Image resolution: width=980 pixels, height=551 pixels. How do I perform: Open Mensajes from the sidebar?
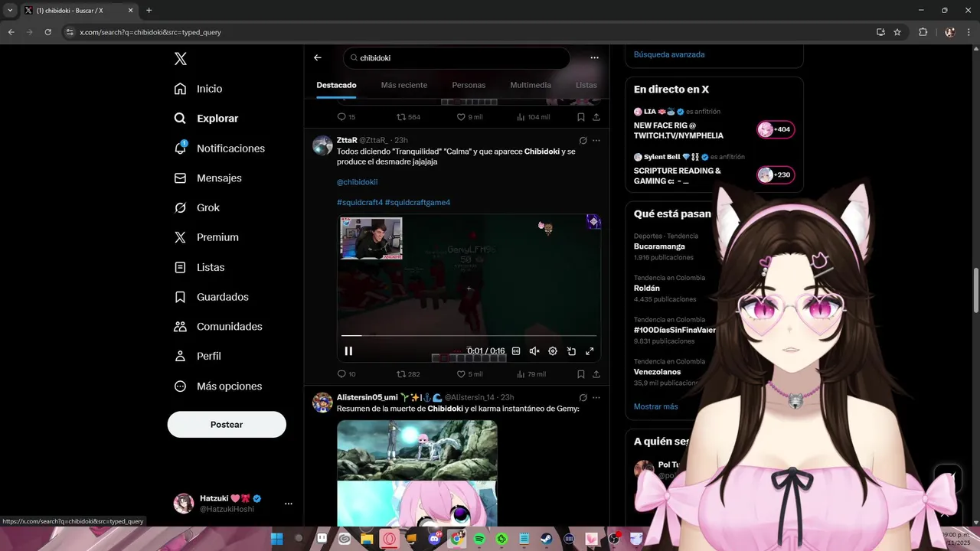207,178
